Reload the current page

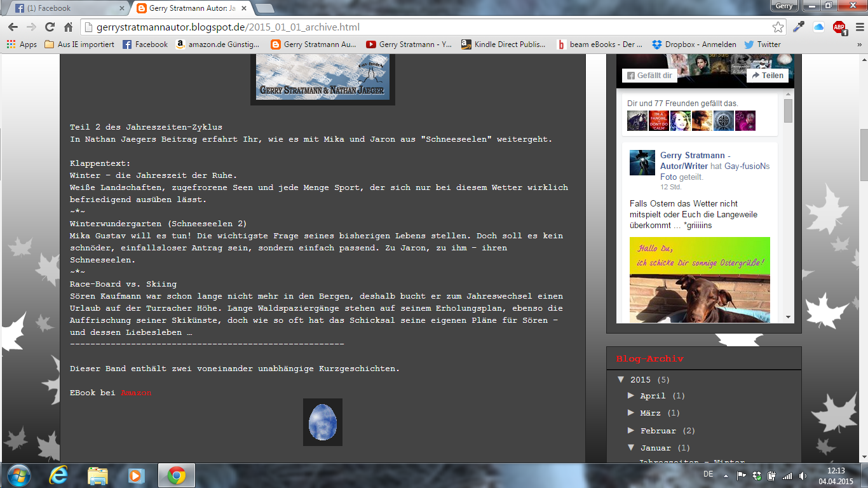(50, 27)
